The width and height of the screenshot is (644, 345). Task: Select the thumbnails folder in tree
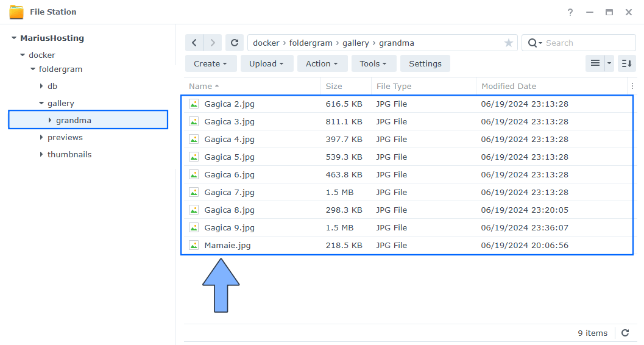click(x=69, y=155)
